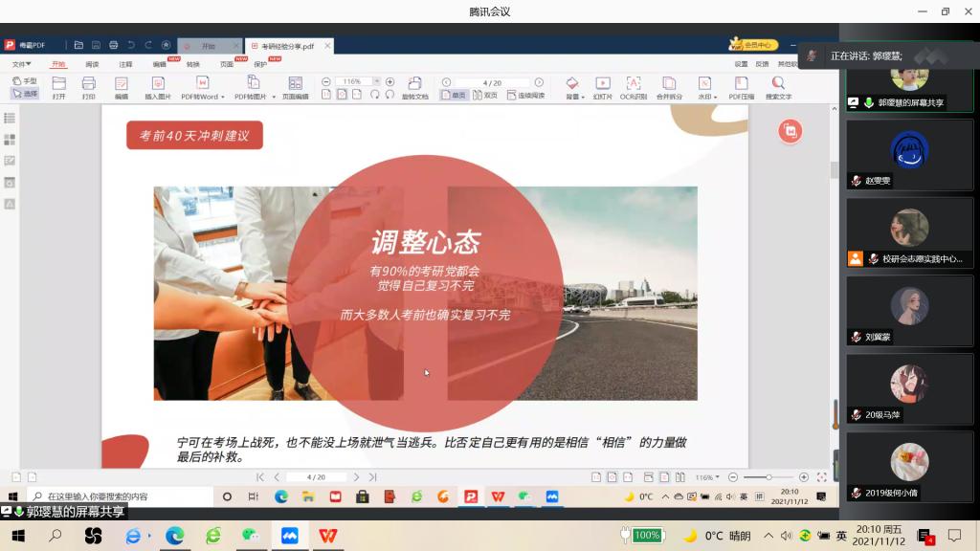Select the PDF压缩 compress tool
Viewport: 980px width, 551px height.
pos(741,86)
